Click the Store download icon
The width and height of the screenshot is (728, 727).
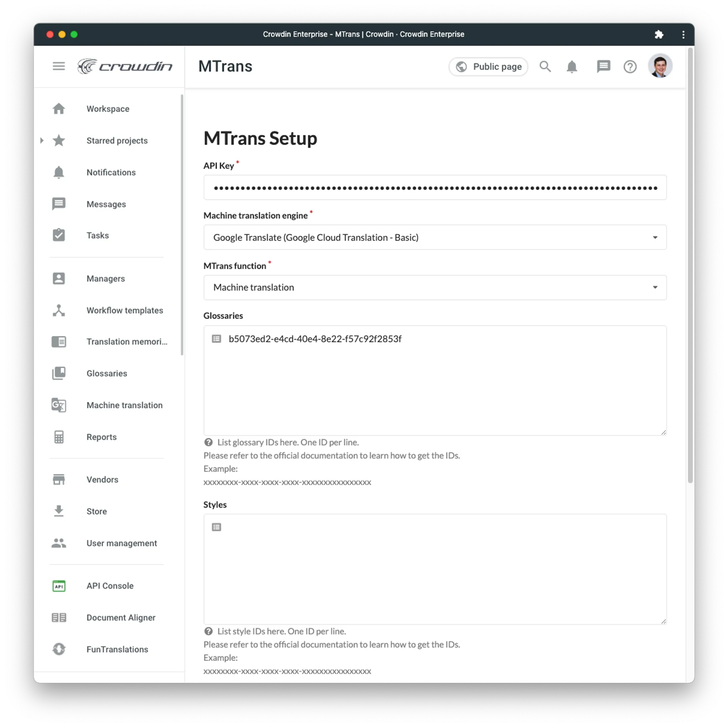(59, 511)
